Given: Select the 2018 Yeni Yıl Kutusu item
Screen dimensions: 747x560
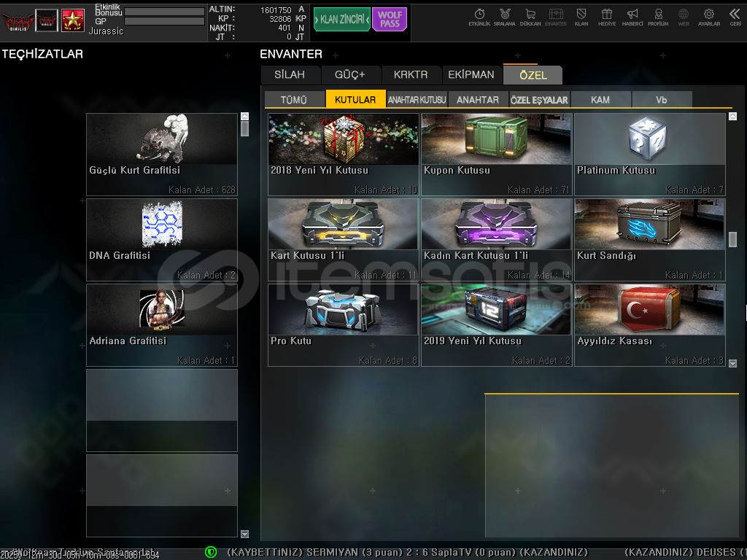Looking at the screenshot, I should coord(344,155).
